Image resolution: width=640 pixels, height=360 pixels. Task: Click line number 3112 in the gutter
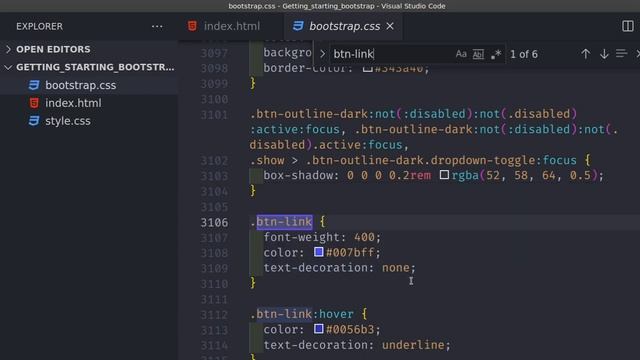(x=214, y=315)
